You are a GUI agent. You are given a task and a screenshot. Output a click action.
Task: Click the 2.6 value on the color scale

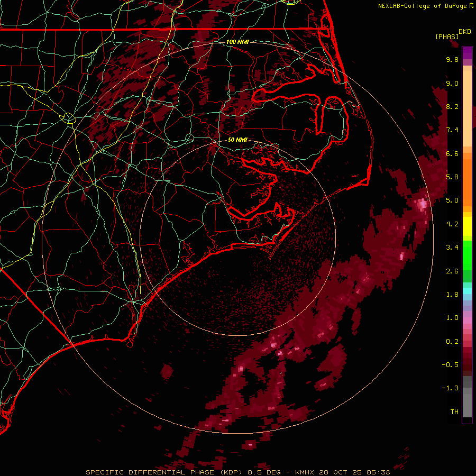(452, 271)
